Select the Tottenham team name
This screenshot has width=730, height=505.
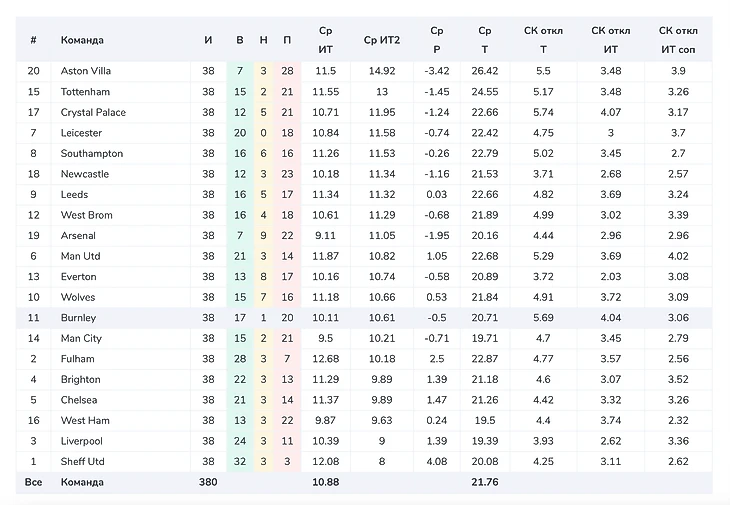pyautogui.click(x=84, y=92)
